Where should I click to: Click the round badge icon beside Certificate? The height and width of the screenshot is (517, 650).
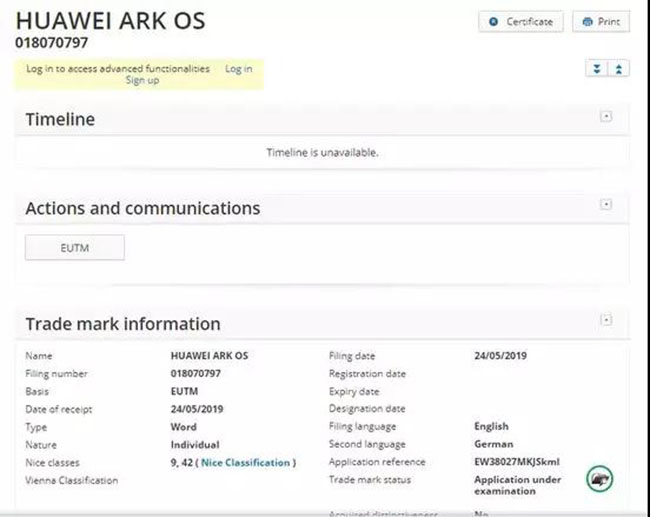point(494,22)
